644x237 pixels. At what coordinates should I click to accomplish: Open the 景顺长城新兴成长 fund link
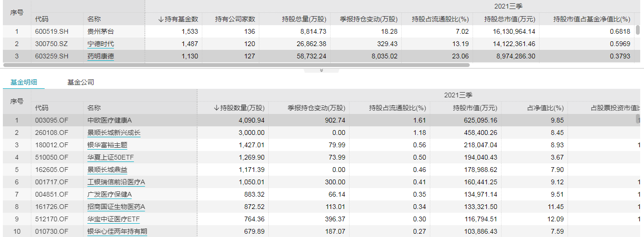(114, 133)
